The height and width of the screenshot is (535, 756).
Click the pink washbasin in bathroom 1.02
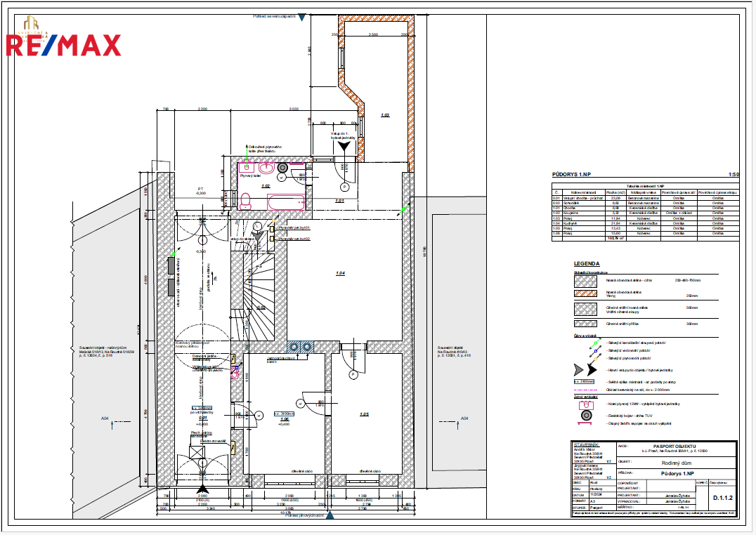(x=266, y=169)
